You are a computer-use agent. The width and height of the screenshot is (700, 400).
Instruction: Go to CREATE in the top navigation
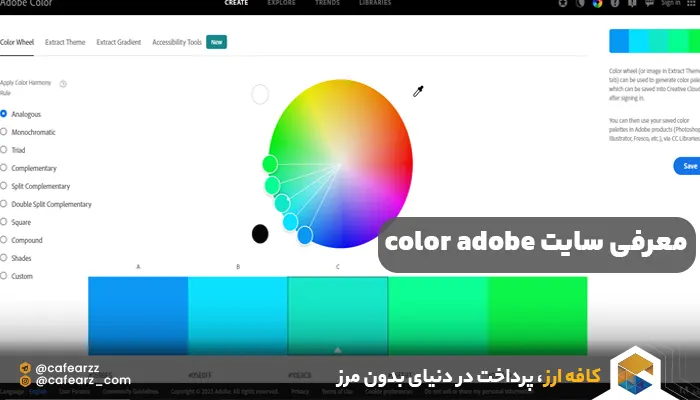click(x=236, y=3)
